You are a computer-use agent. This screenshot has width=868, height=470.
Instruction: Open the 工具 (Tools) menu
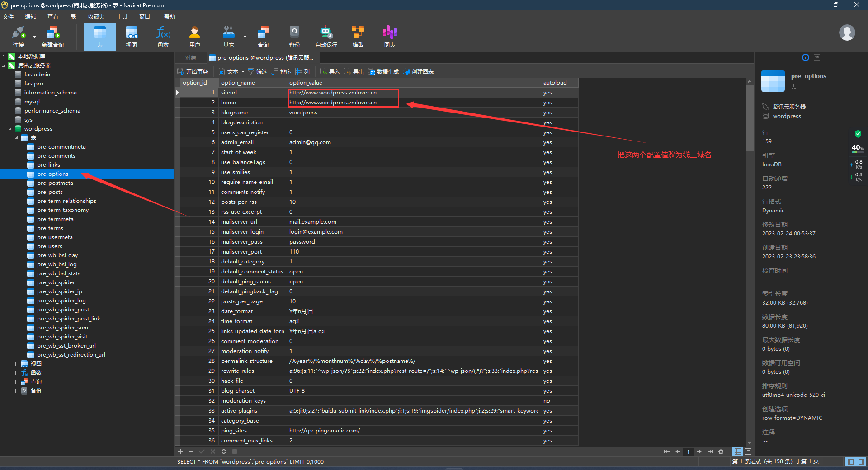[x=122, y=16]
